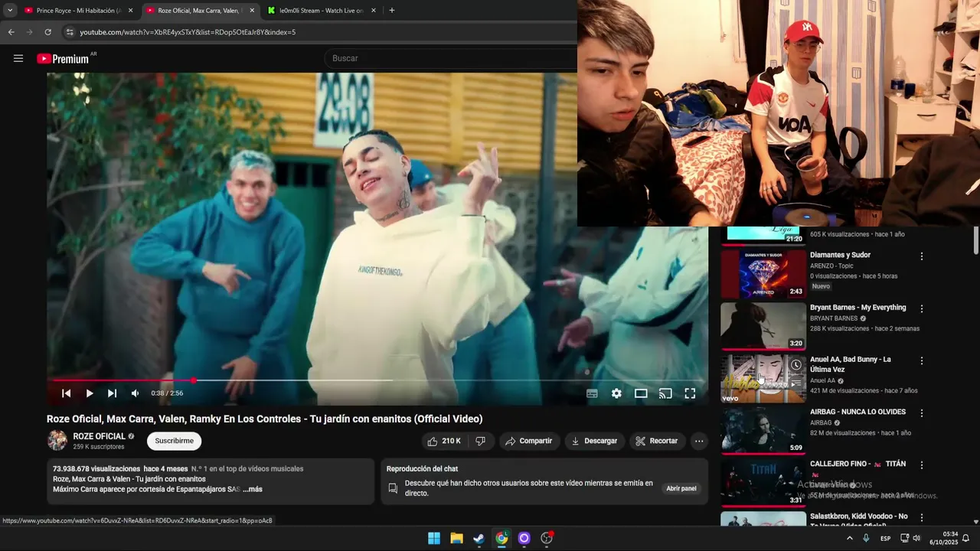The height and width of the screenshot is (551, 980).
Task: Like the video with 210 K likes
Action: coord(444,441)
